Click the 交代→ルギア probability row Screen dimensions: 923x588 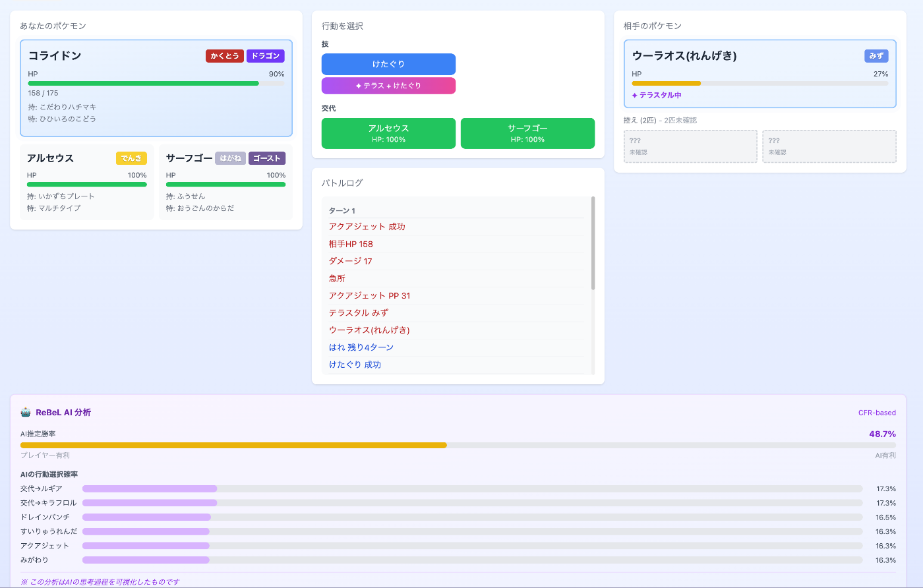458,489
